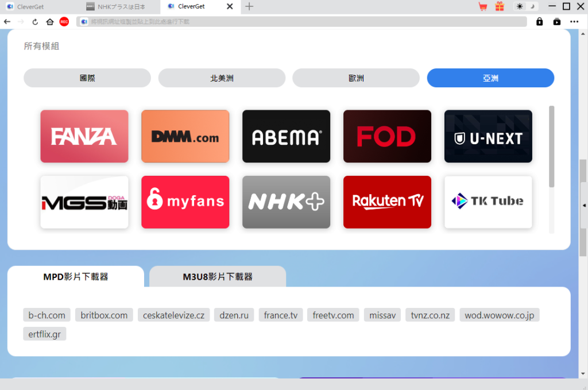
Task: Open the downloads library icon
Action: pyautogui.click(x=556, y=21)
